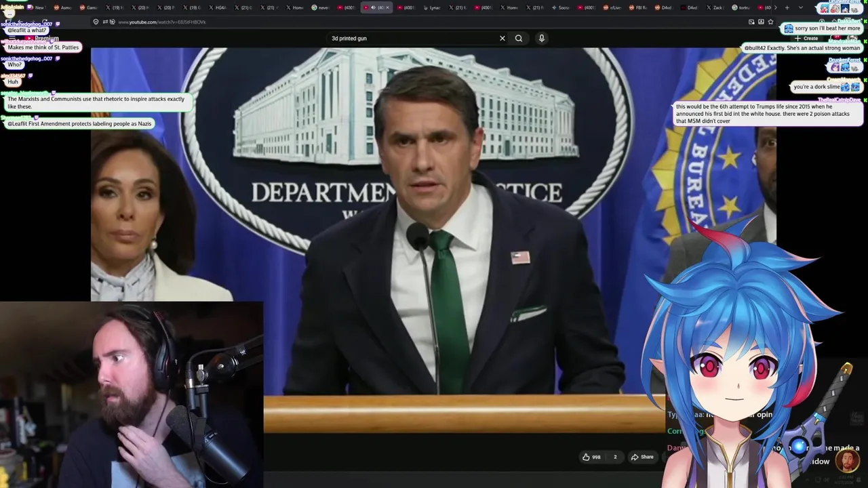Switch to the 'HG4A' X tab
868x488 pixels.
(x=217, y=7)
